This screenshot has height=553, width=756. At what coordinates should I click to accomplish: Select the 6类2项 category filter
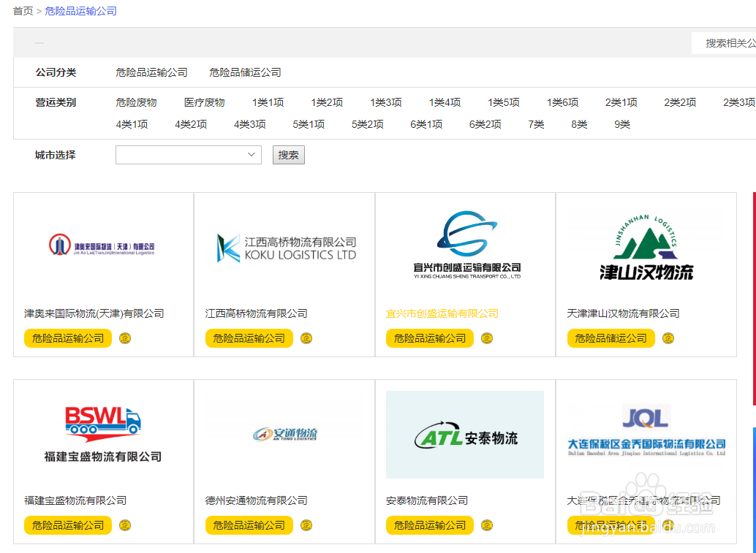(x=485, y=125)
